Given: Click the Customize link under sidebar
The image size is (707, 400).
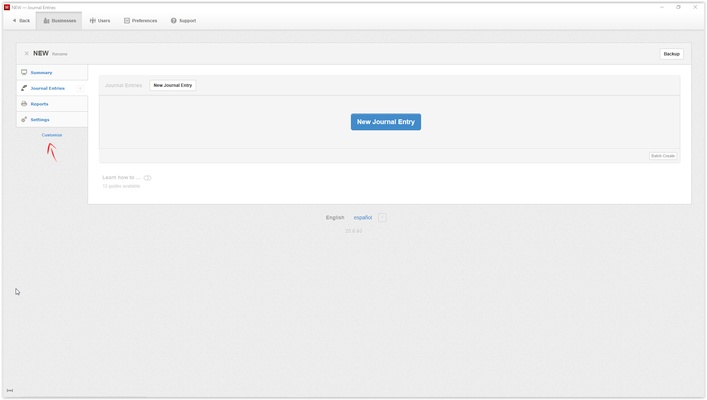Looking at the screenshot, I should [52, 135].
